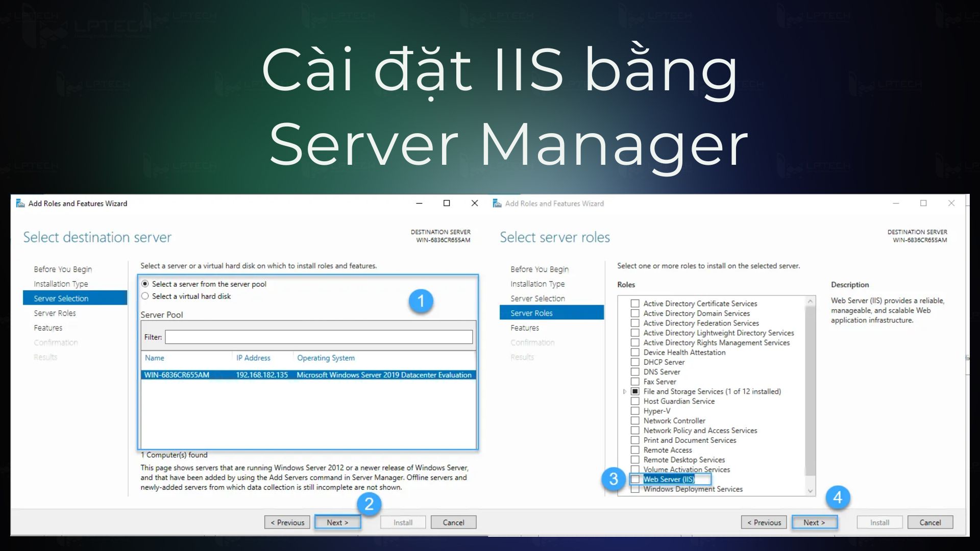Check Hyper-V role
The width and height of the screenshot is (980, 551).
click(635, 411)
